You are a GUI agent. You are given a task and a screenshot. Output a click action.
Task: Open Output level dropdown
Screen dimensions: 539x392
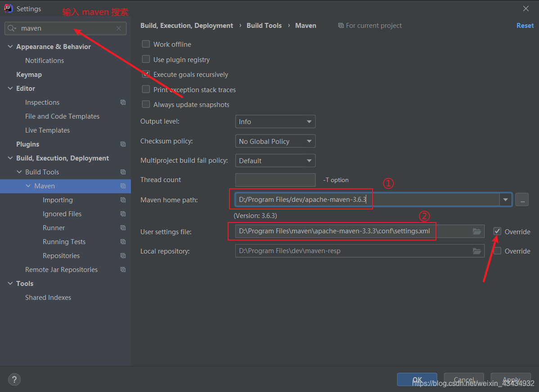coord(275,122)
